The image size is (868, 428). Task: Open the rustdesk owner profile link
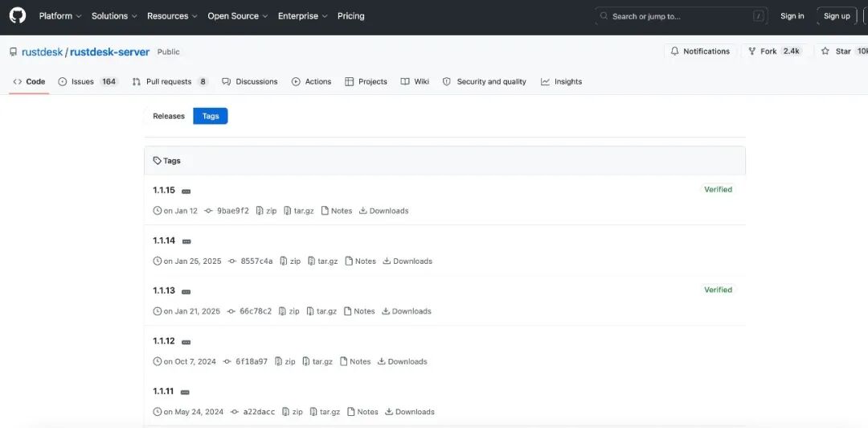coord(42,51)
